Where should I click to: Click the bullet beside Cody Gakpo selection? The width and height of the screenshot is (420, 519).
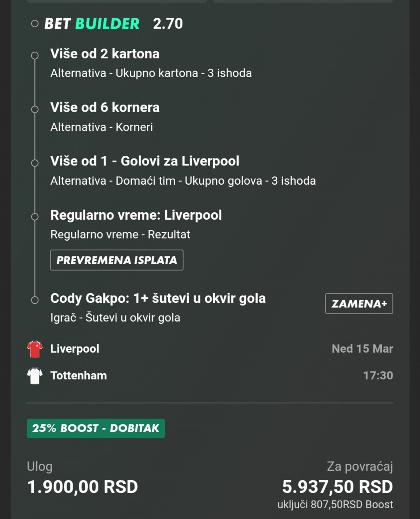tap(35, 300)
